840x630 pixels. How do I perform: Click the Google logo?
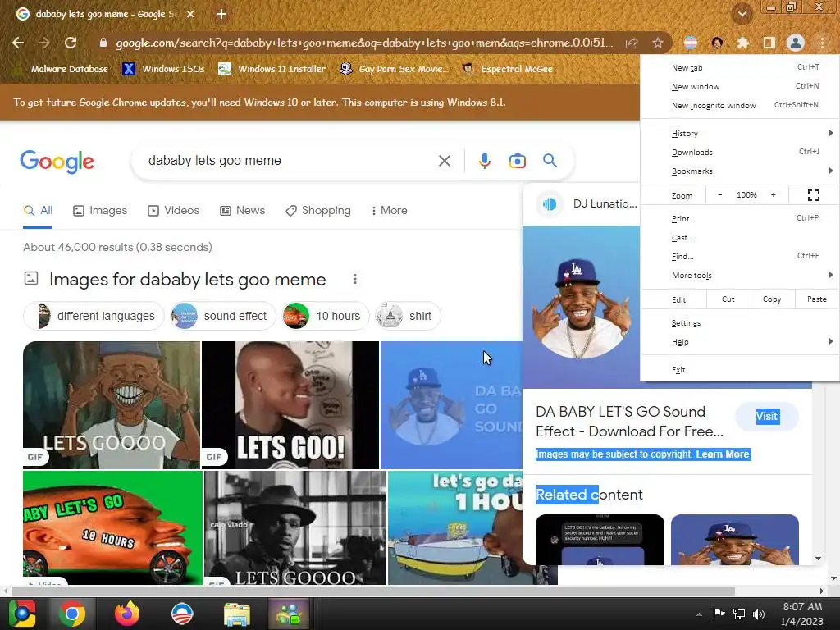point(57,162)
